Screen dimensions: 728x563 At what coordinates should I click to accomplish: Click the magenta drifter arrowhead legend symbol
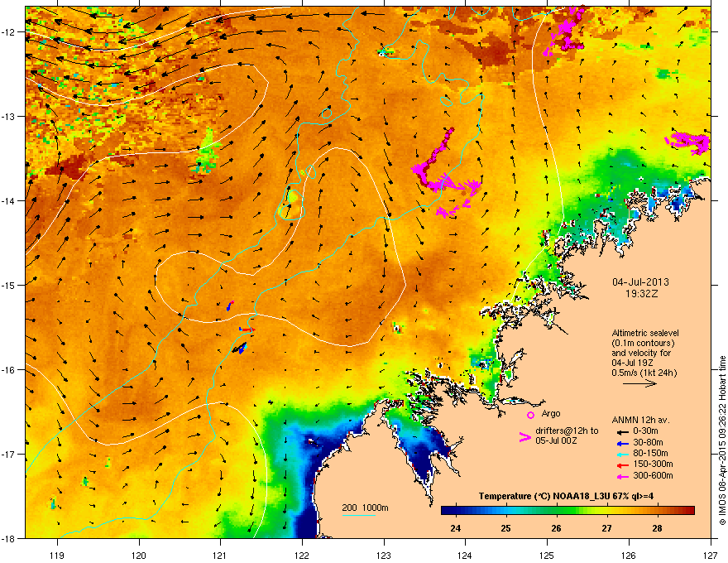pyautogui.click(x=524, y=436)
